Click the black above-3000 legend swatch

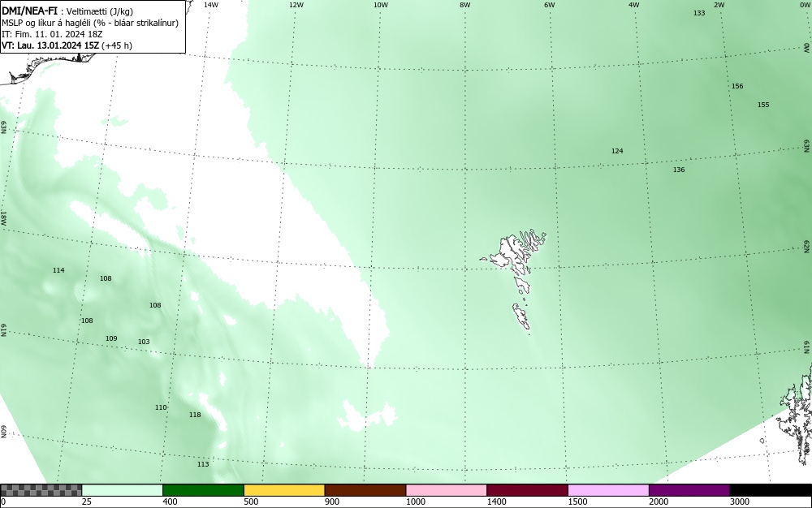771,490
